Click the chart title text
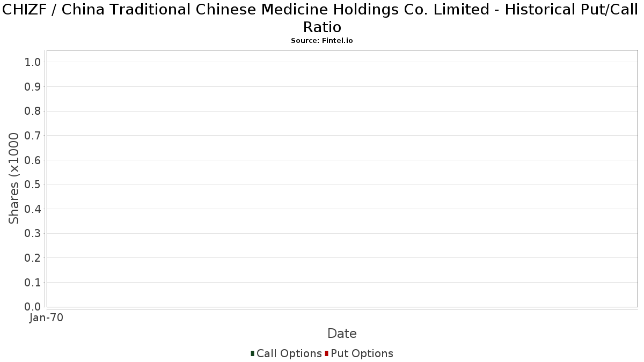644x362 pixels. pyautogui.click(x=322, y=18)
